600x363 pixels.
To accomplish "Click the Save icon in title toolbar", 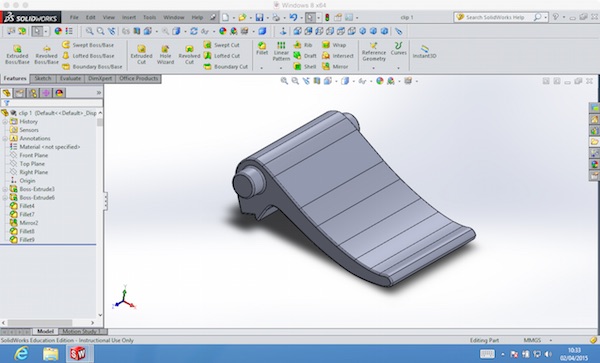I will click(x=259, y=17).
